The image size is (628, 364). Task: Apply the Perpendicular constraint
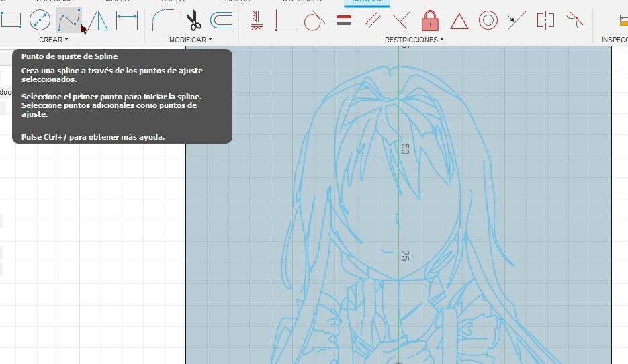pyautogui.click(x=401, y=20)
